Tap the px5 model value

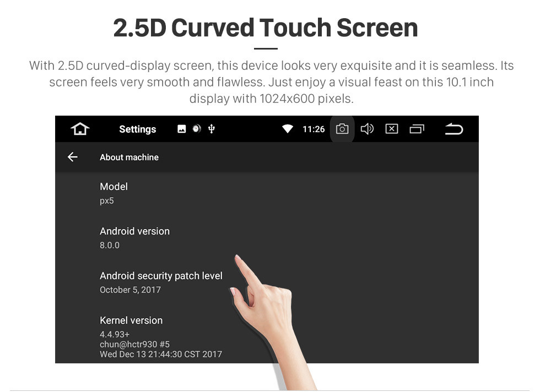[107, 200]
